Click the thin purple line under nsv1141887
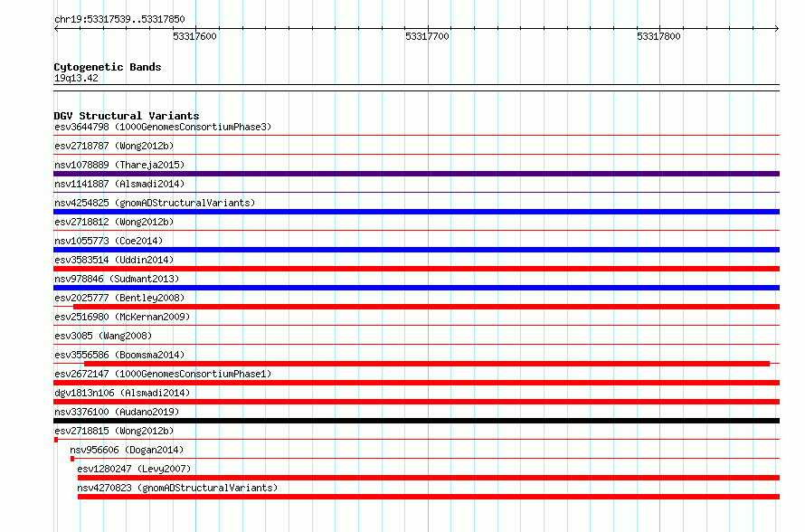The image size is (805, 532). click(x=416, y=193)
